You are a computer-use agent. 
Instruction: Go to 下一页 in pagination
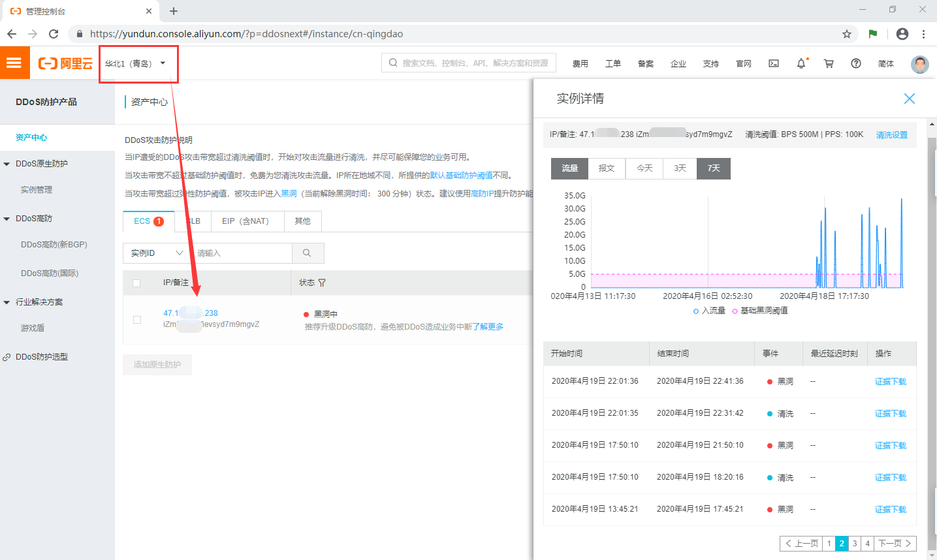pyautogui.click(x=895, y=544)
